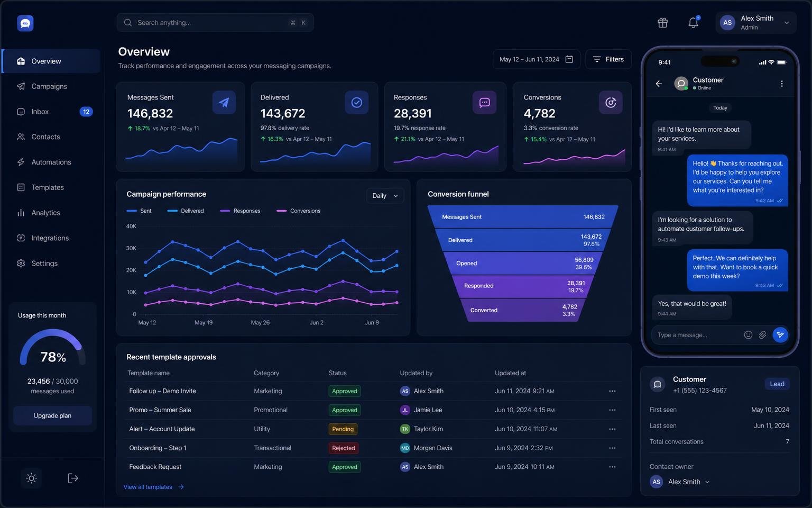The width and height of the screenshot is (812, 508).
Task: Click the emoji icon in message box
Action: pyautogui.click(x=748, y=334)
